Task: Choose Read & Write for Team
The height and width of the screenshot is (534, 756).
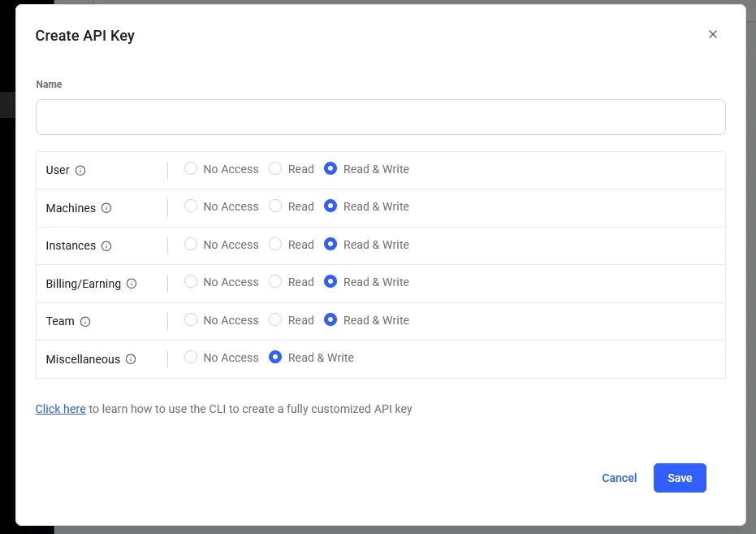Action: pyautogui.click(x=330, y=319)
